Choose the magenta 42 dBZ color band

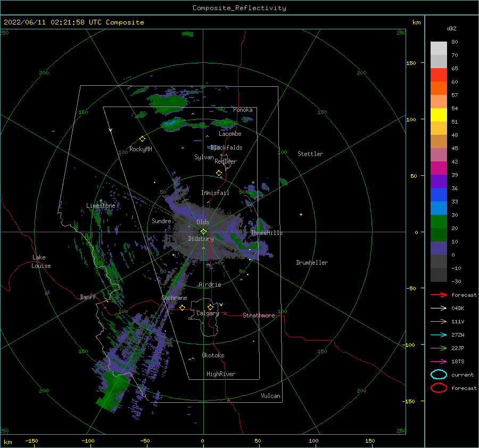point(439,168)
